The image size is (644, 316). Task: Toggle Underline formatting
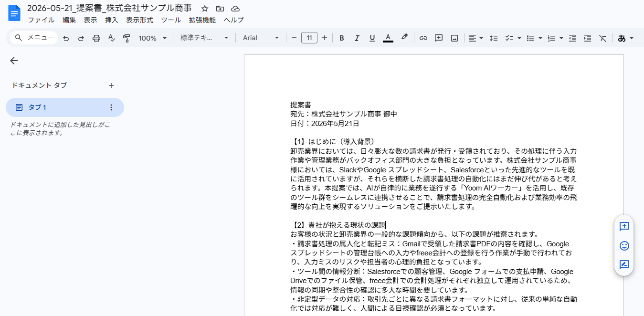pyautogui.click(x=372, y=38)
